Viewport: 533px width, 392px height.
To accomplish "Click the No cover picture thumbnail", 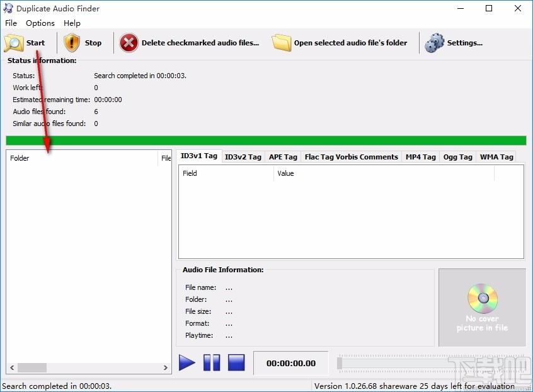I will click(482, 308).
